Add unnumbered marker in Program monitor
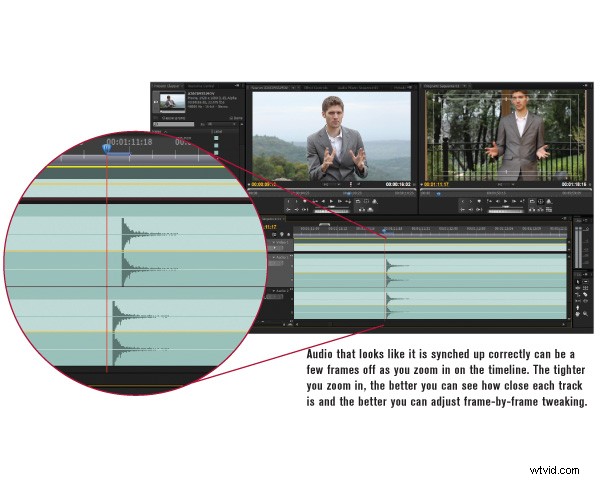 [x=479, y=201]
